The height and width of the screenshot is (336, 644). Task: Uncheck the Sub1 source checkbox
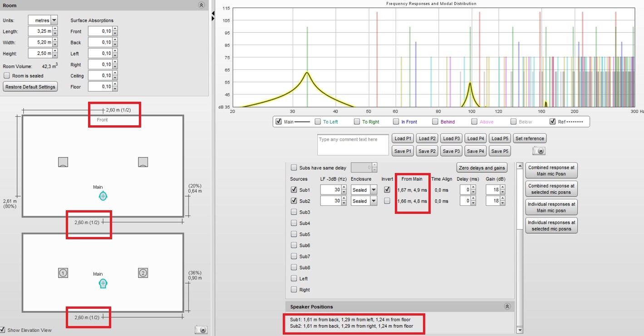point(294,190)
